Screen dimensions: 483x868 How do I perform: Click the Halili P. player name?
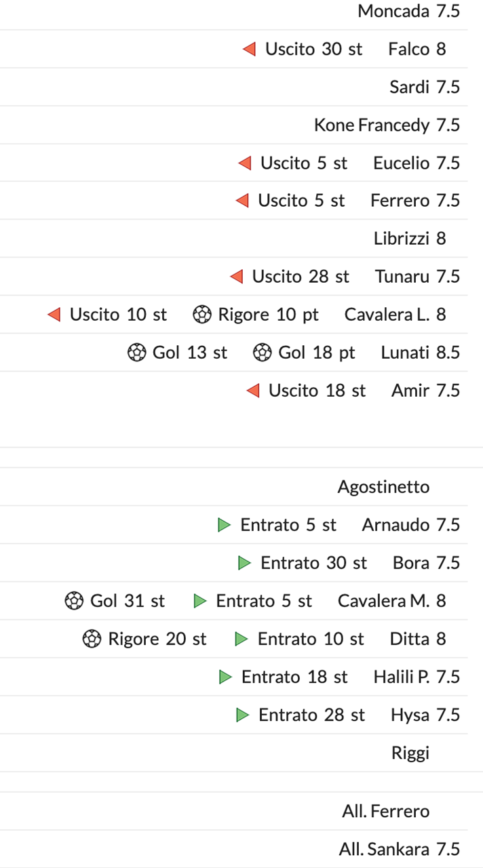tap(401, 677)
